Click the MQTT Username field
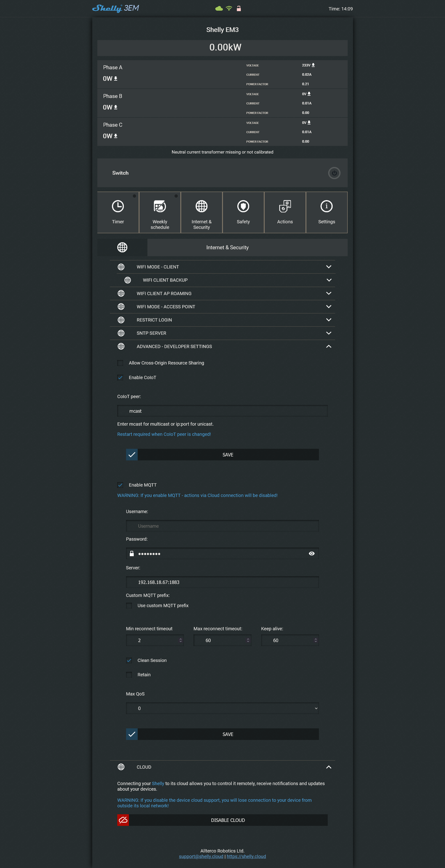This screenshot has width=445, height=868. pos(222,526)
